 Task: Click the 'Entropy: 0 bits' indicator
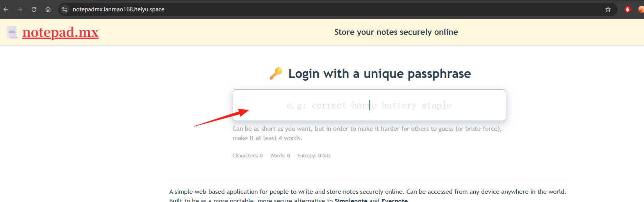click(x=314, y=155)
